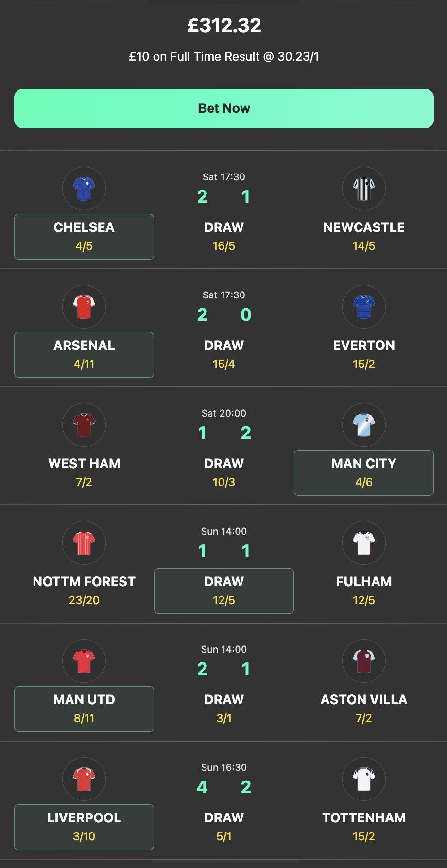This screenshot has height=868, width=447.
Task: Select the Liverpool vs Tottenham draw at 5/1
Action: point(223,827)
